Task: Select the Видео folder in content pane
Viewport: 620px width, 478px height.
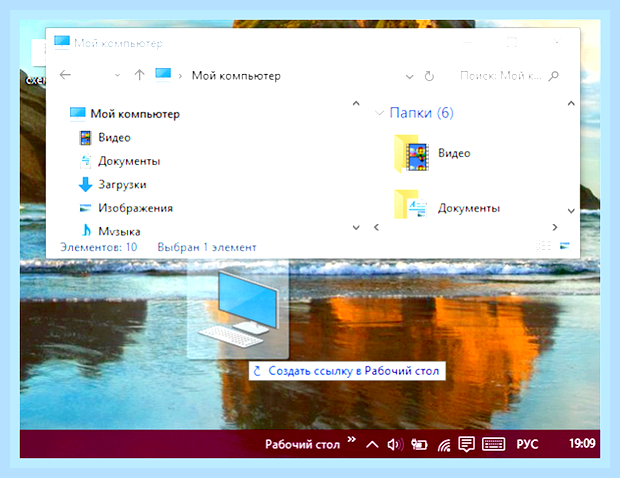Action: [x=432, y=153]
